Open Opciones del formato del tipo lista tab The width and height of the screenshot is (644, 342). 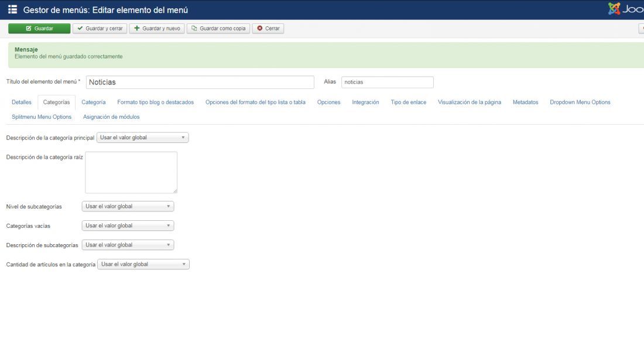(x=255, y=102)
